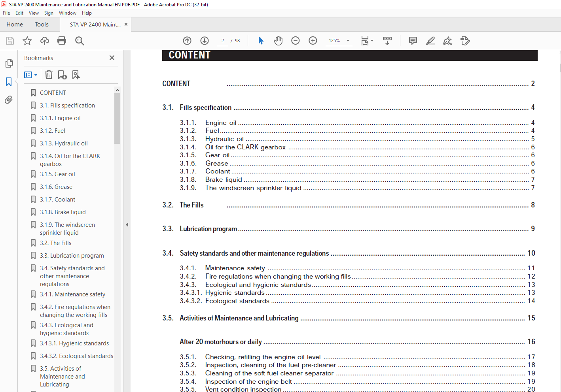
Task: Toggle the Attachments paperclip panel
Action: pyautogui.click(x=9, y=100)
